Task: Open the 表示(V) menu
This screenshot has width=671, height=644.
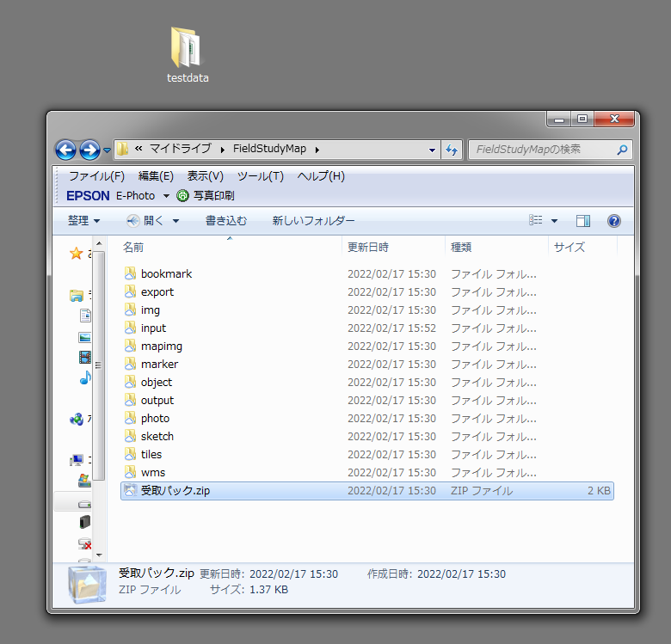Action: click(206, 175)
